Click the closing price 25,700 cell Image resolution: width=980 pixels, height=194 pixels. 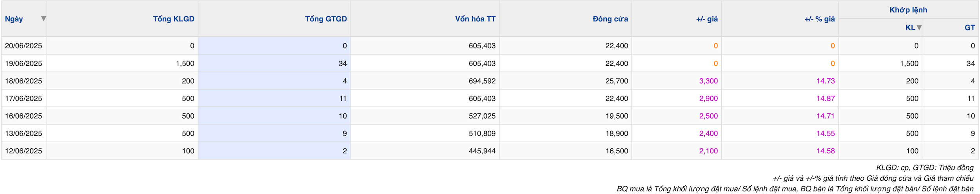tap(616, 81)
